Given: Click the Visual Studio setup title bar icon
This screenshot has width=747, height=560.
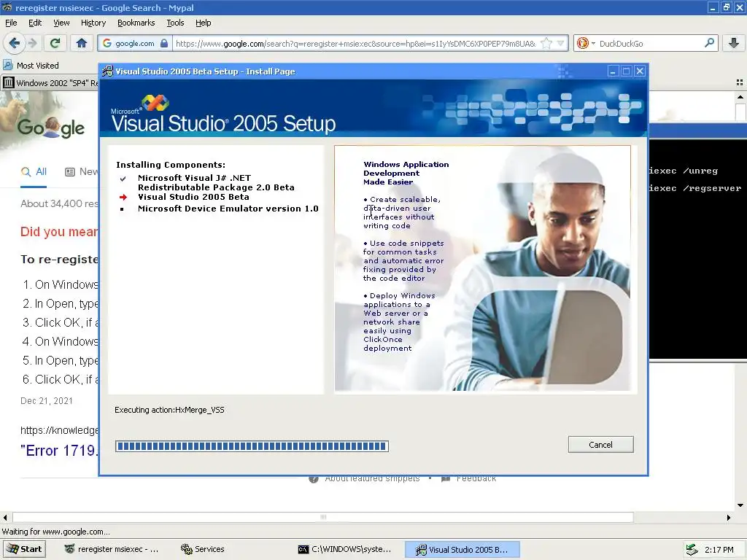Looking at the screenshot, I should [x=108, y=71].
